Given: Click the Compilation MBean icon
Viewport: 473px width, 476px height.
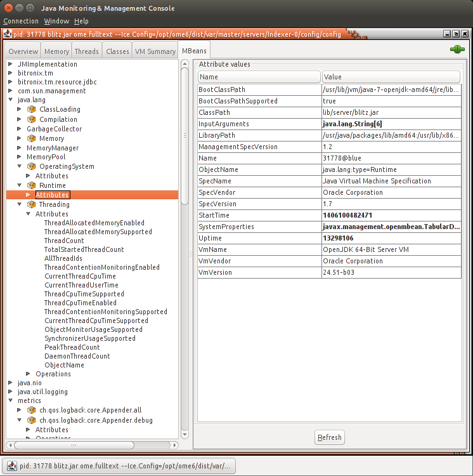Looking at the screenshot, I should (31, 119).
